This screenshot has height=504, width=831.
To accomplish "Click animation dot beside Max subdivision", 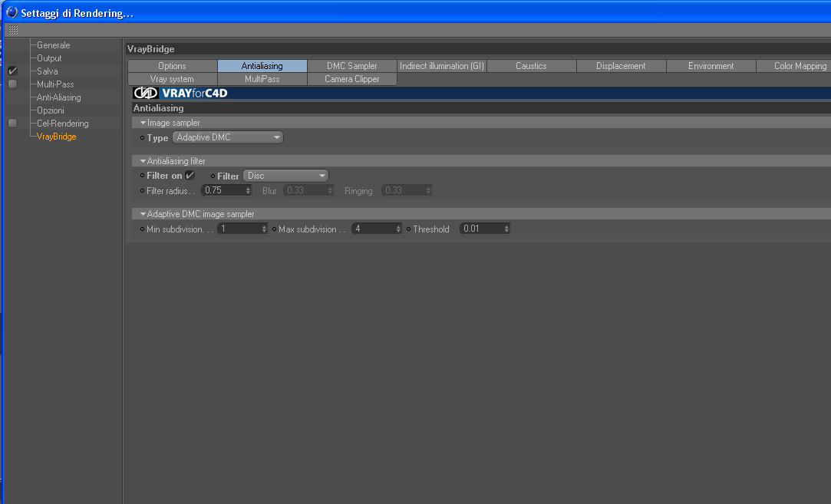I will 275,229.
